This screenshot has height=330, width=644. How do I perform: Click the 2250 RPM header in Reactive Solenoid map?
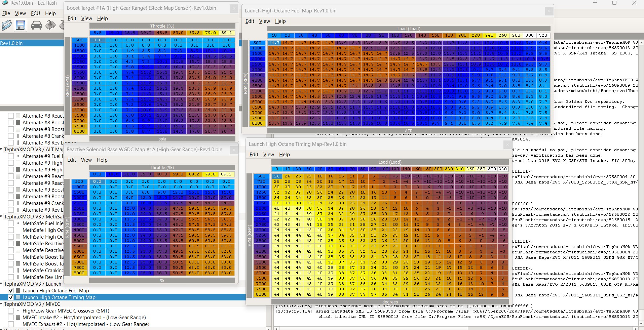tap(79, 203)
